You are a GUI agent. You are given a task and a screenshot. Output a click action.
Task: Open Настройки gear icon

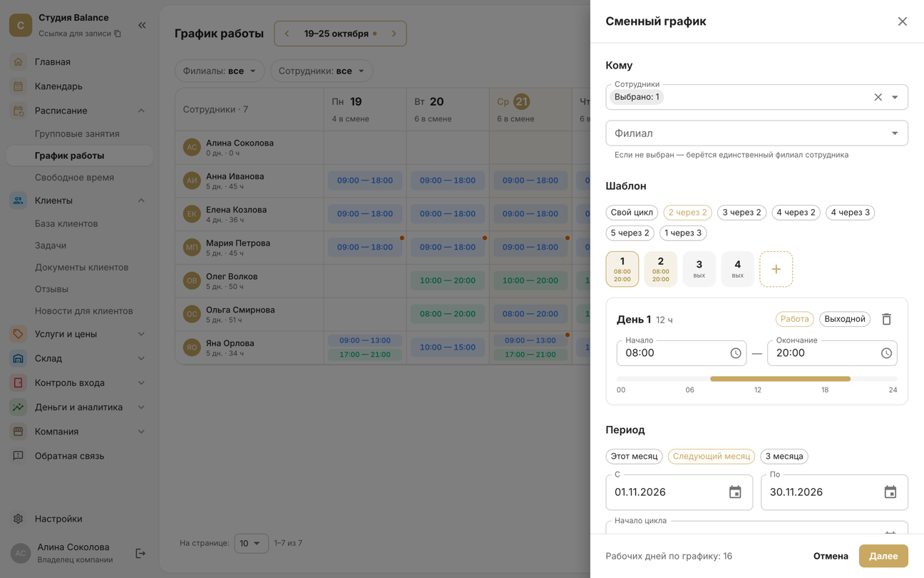tap(19, 519)
